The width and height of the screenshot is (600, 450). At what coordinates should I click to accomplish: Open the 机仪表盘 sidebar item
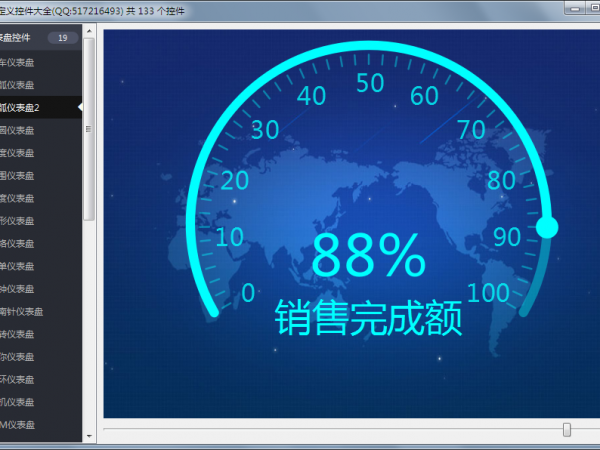pos(18,402)
